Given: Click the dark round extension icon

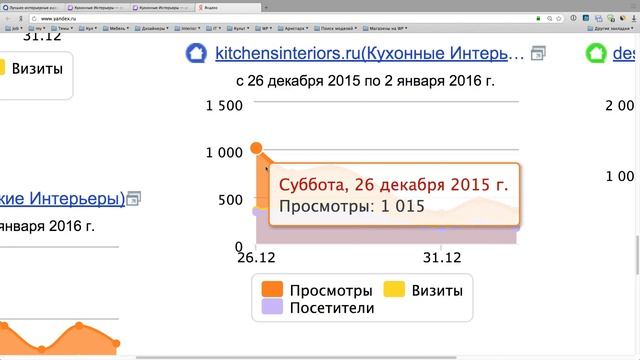Looking at the screenshot, I should point(622,18).
